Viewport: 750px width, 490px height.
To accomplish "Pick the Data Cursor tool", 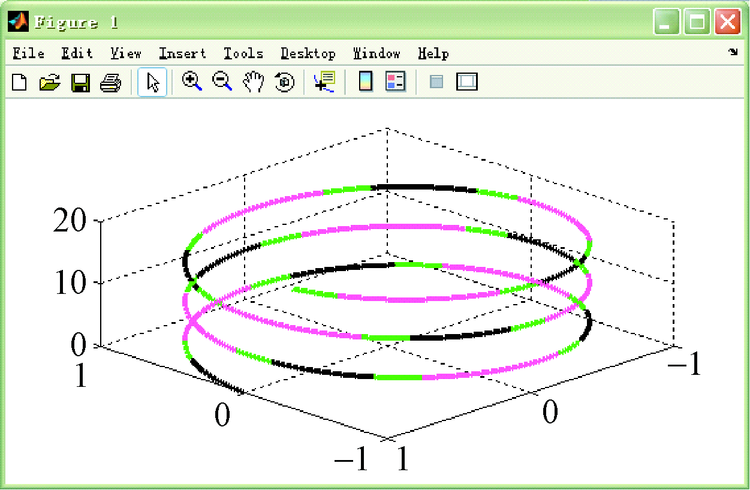I will point(323,83).
